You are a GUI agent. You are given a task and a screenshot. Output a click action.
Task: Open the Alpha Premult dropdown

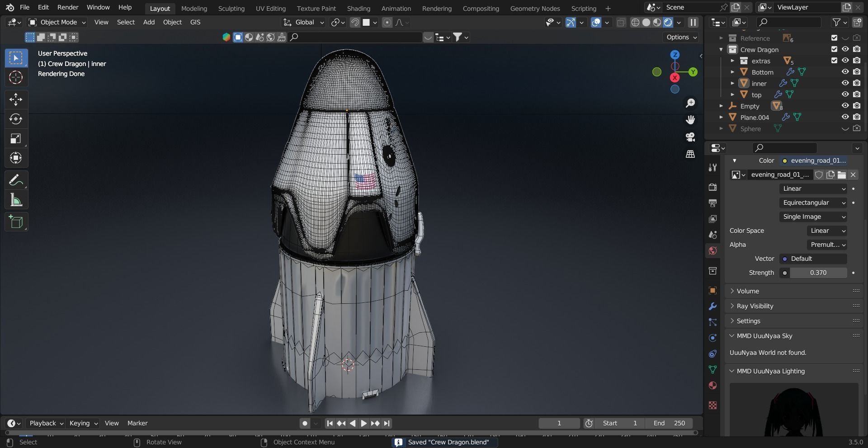pyautogui.click(x=827, y=245)
